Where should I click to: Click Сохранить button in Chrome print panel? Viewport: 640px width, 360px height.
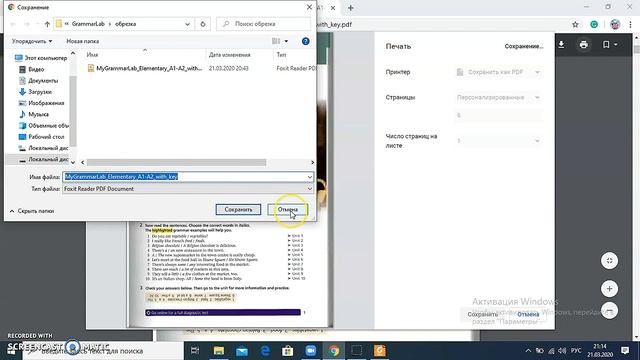(483, 314)
